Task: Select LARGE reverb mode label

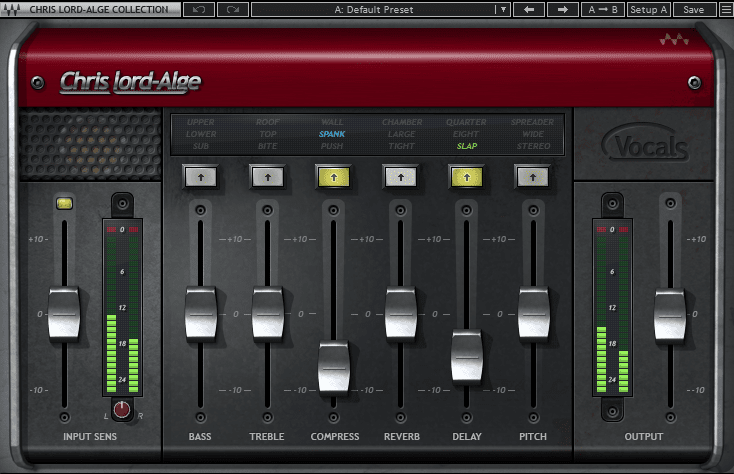Action: pos(402,134)
